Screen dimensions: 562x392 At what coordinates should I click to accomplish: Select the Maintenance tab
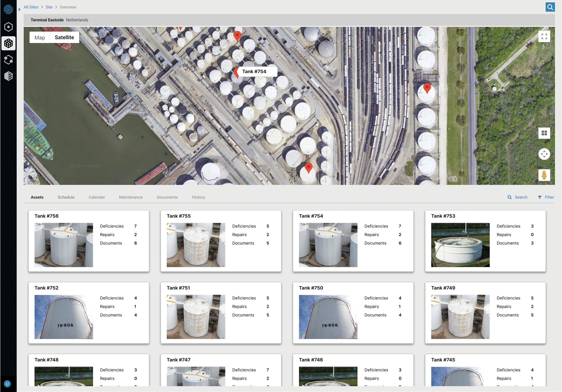[131, 197]
